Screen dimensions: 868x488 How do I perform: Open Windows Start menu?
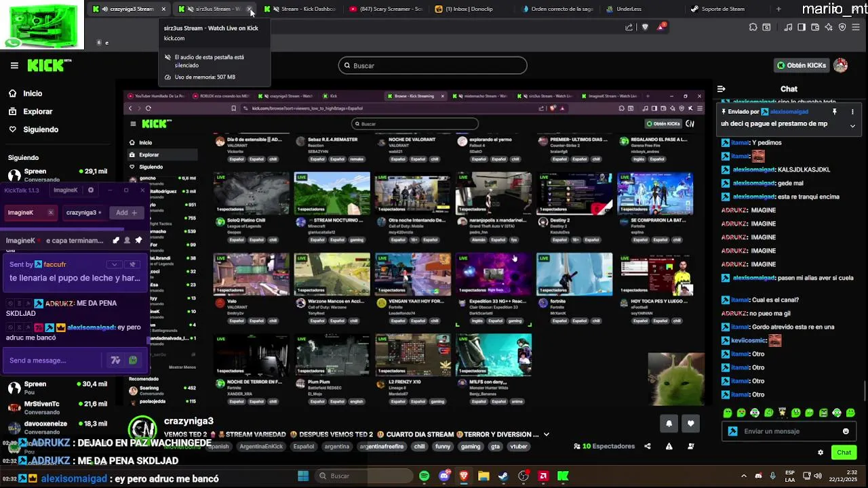[303, 476]
